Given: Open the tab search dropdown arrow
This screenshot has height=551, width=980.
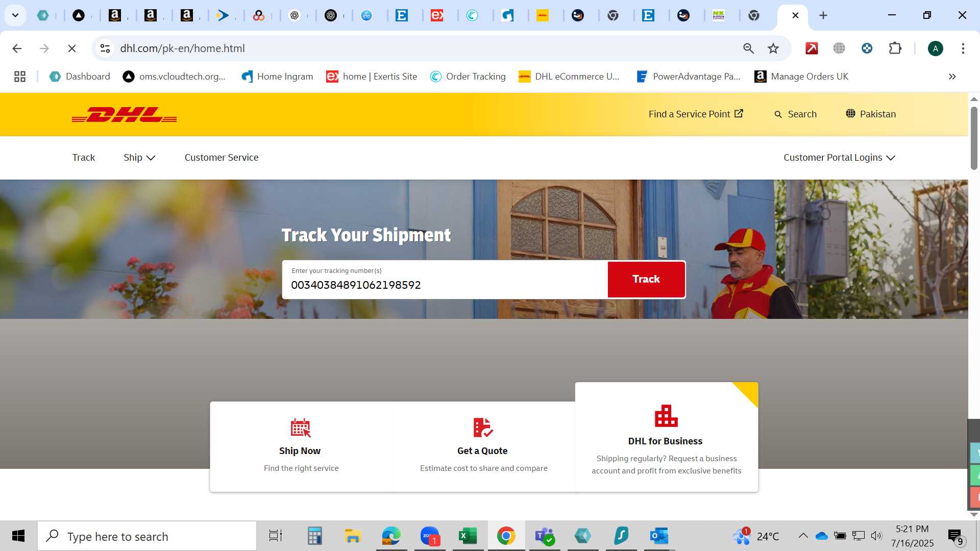Looking at the screenshot, I should 15,15.
